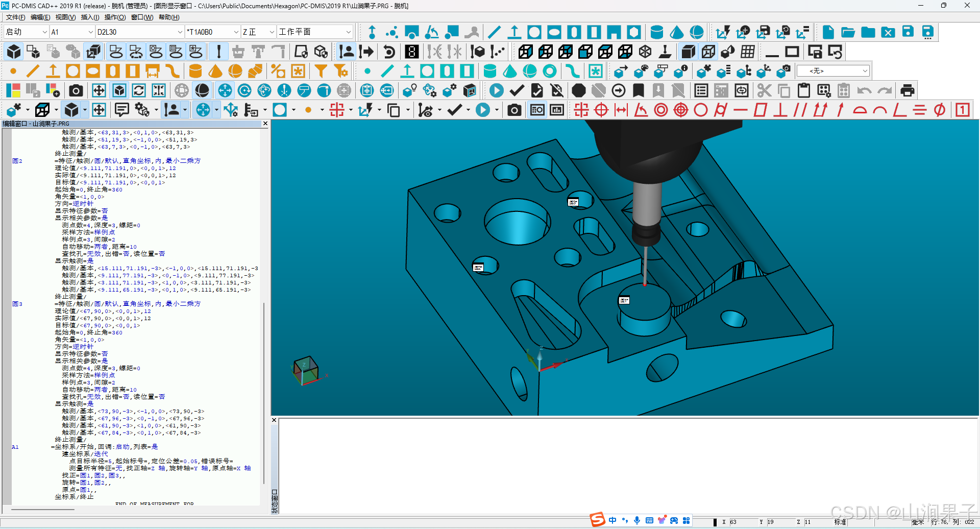Expand arrow next to bottom checkmark icon
Screen dimensions: 980x529
(x=468, y=110)
